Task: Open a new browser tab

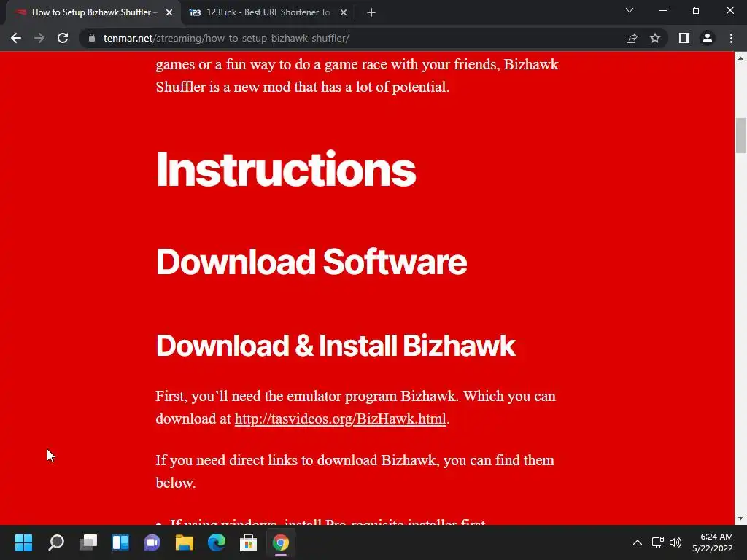Action: 371,13
